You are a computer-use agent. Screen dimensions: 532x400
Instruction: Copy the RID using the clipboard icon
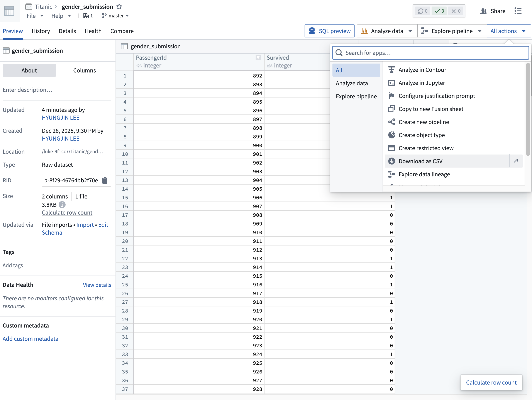click(x=105, y=180)
